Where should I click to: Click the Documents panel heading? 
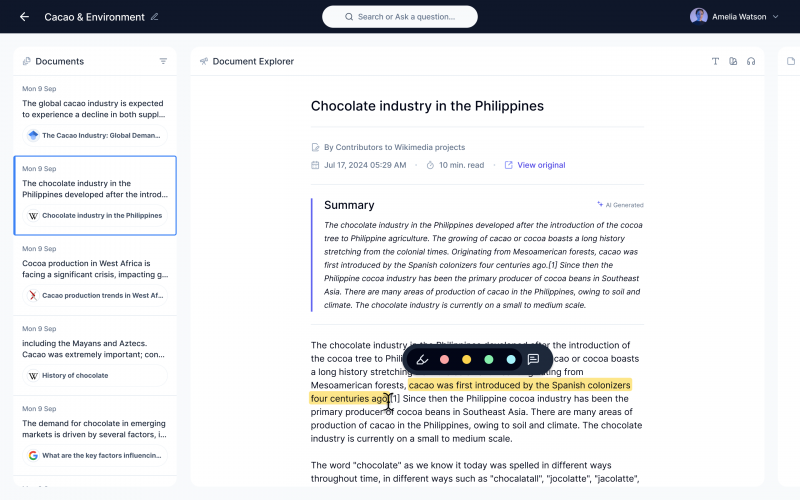coord(60,61)
